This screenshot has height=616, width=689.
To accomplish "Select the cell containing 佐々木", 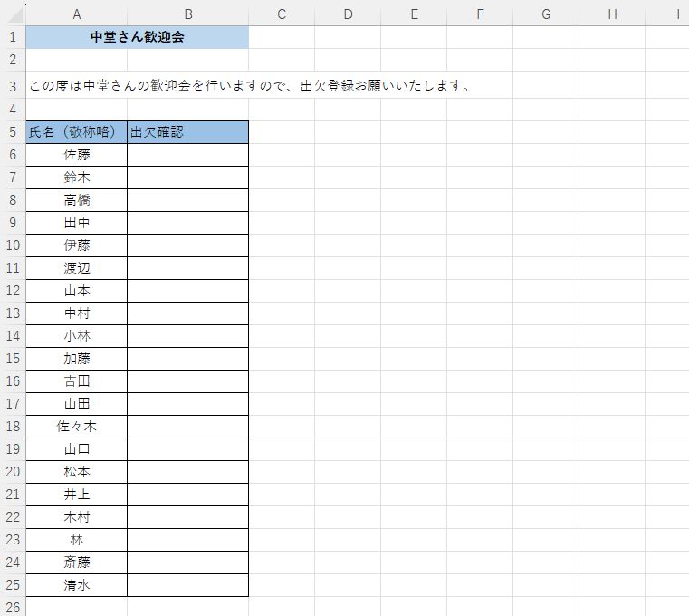I will point(76,427).
